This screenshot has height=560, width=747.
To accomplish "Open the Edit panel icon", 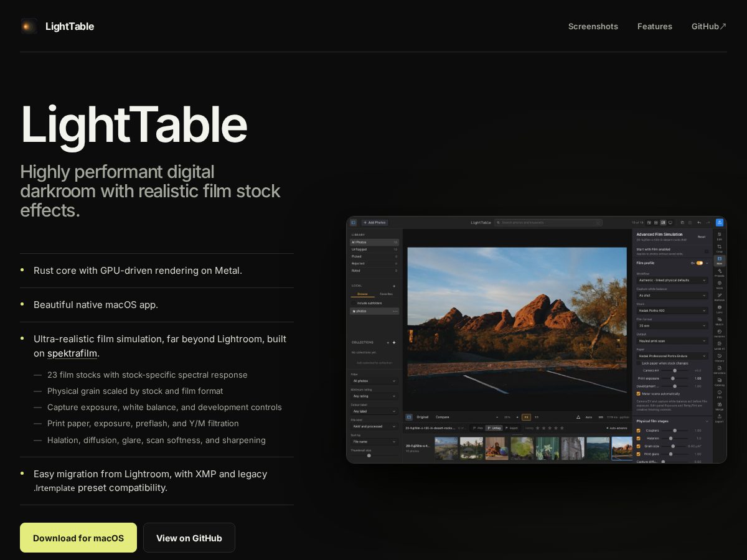I will click(720, 235).
